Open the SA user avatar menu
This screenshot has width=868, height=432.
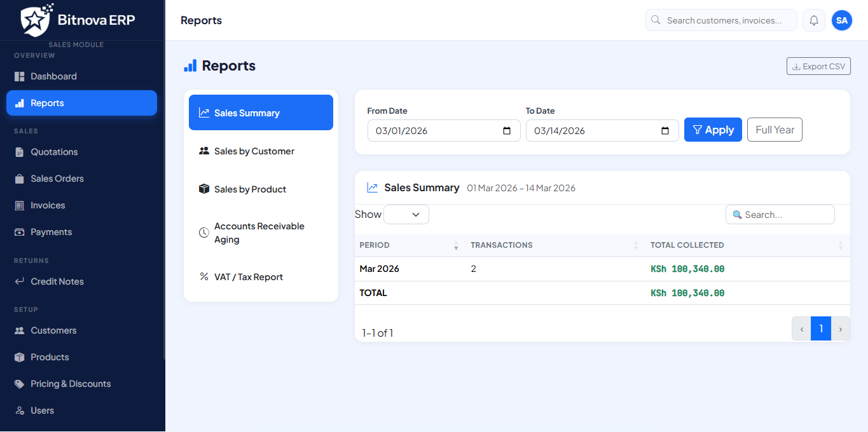tap(842, 20)
